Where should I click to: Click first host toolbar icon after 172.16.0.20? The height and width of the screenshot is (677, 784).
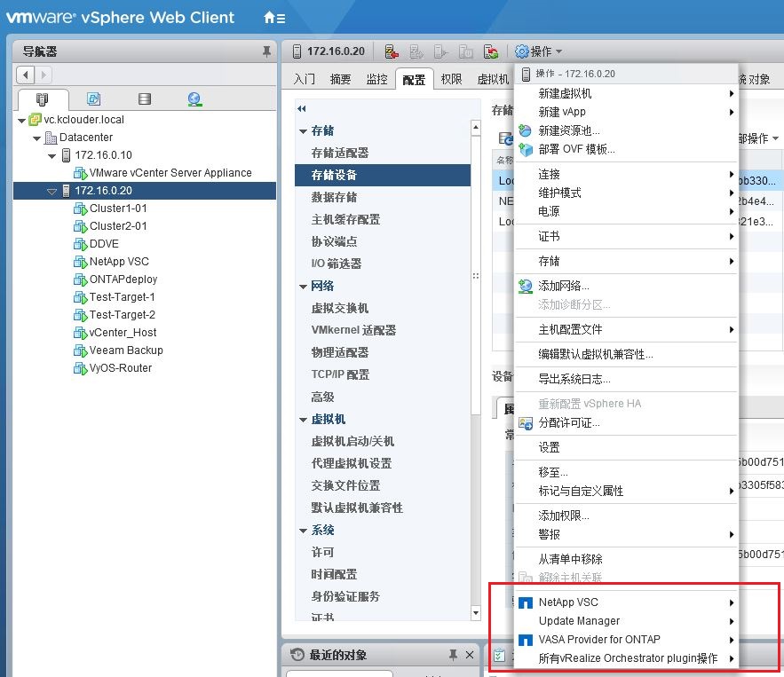392,51
